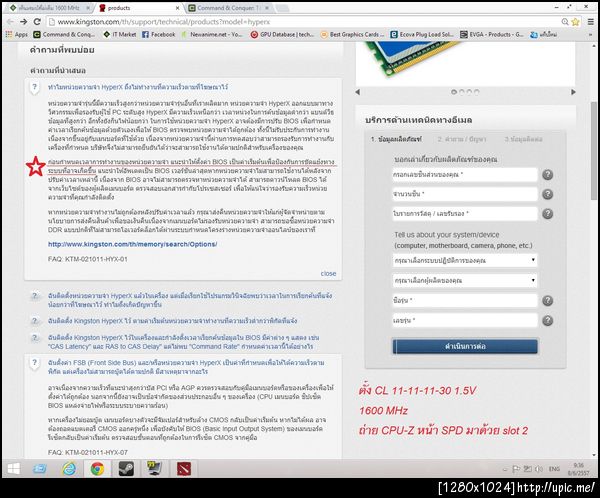Open the Best Graphics Cards bookmark
600x498 pixels.
[352, 34]
